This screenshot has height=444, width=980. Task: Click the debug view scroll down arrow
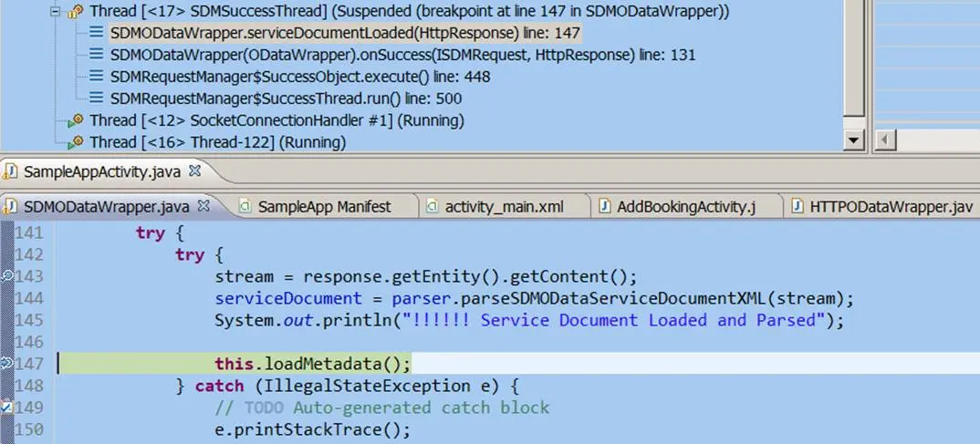pyautogui.click(x=853, y=140)
